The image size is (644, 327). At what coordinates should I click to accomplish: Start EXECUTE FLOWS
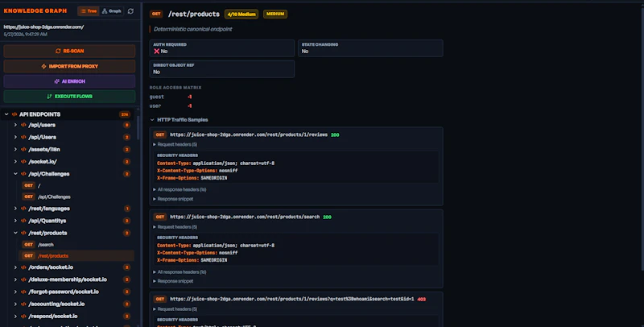click(69, 97)
